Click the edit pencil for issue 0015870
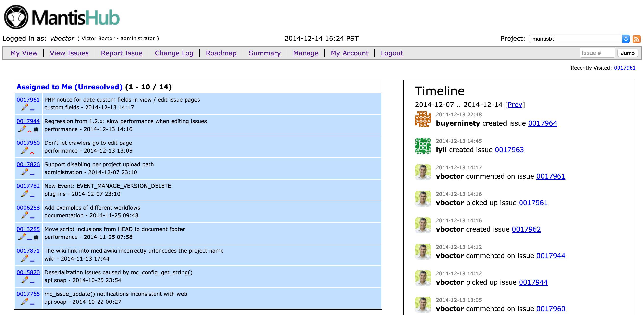 click(24, 280)
